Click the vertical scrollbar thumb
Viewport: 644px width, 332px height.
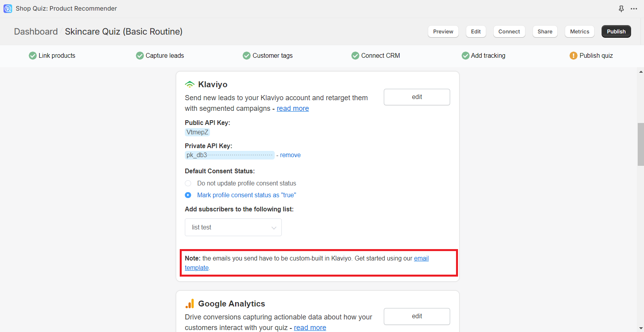tap(641, 144)
